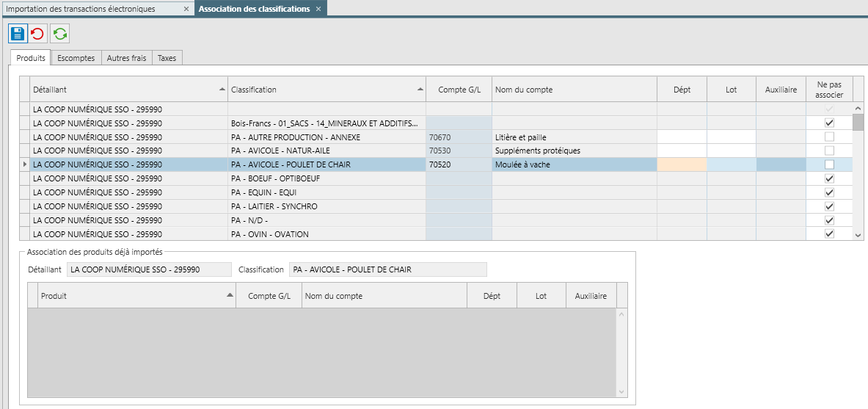Select classification 'PA - OVIN - OVATION'
This screenshot has width=868, height=409.
[x=327, y=234]
